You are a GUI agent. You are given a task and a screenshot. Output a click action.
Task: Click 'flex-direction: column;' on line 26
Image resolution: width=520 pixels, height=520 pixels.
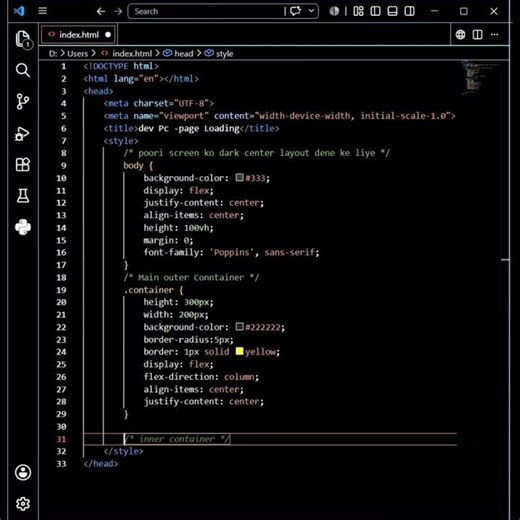point(201,377)
